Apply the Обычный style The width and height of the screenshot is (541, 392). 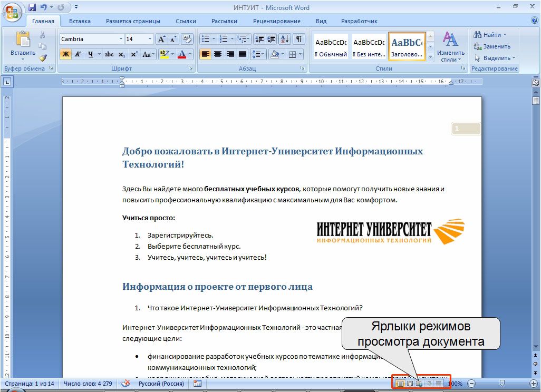pos(331,46)
